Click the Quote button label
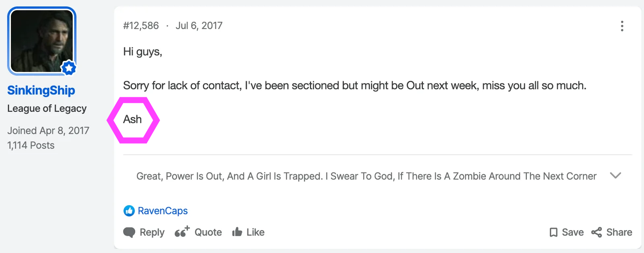The image size is (644, 253). coord(208,232)
